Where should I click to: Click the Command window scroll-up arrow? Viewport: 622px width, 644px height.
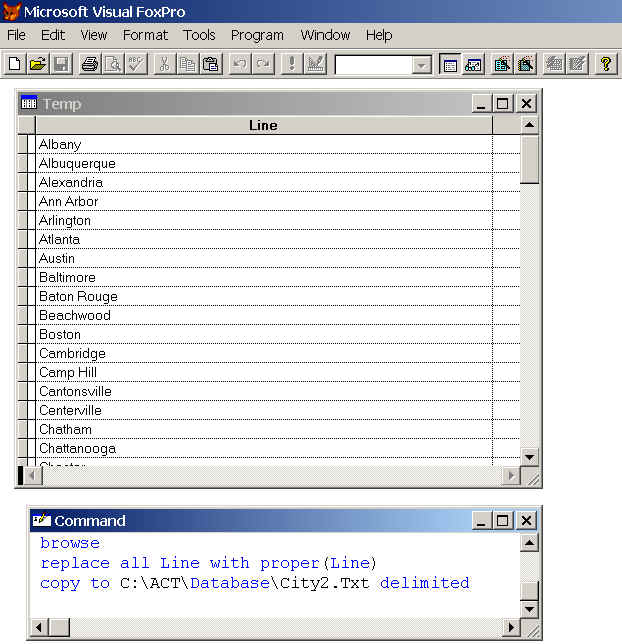click(529, 543)
